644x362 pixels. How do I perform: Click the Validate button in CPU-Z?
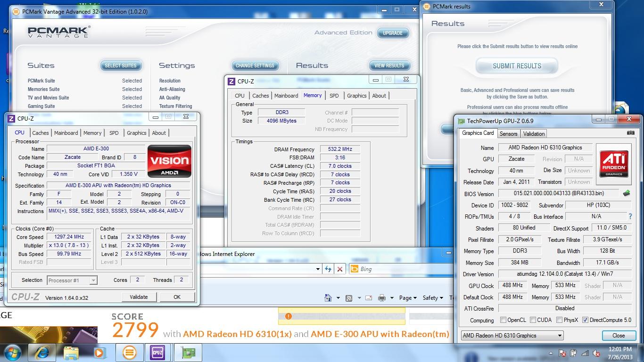point(139,297)
